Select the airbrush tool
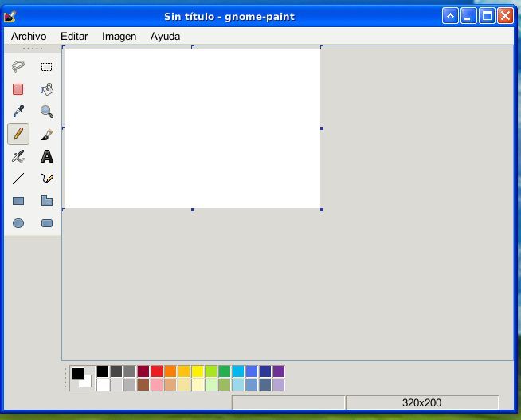This screenshot has width=521, height=420. point(18,156)
